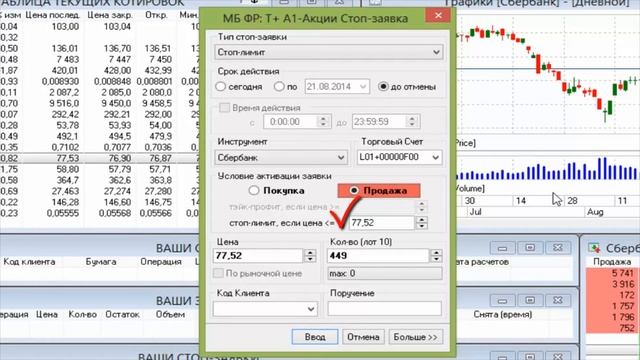Click quotes cell with value 146,28
Image resolution: width=640 pixels, height=360 pixels.
(x=66, y=202)
